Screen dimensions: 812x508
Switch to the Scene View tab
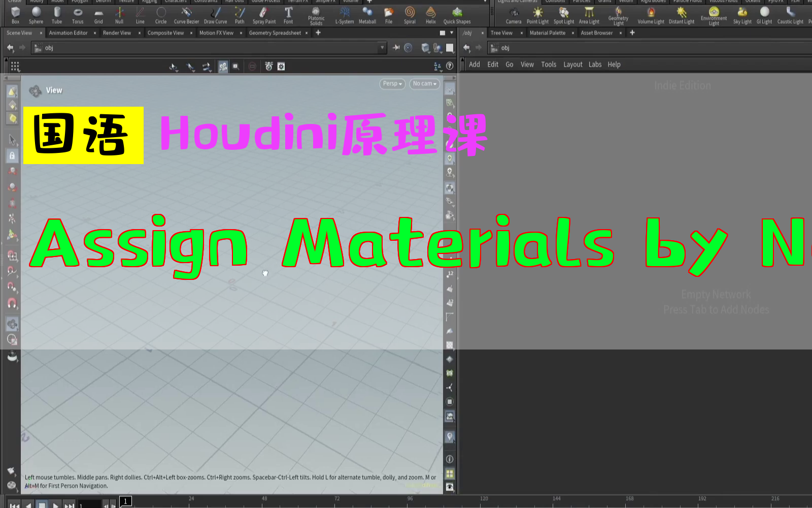click(x=19, y=33)
